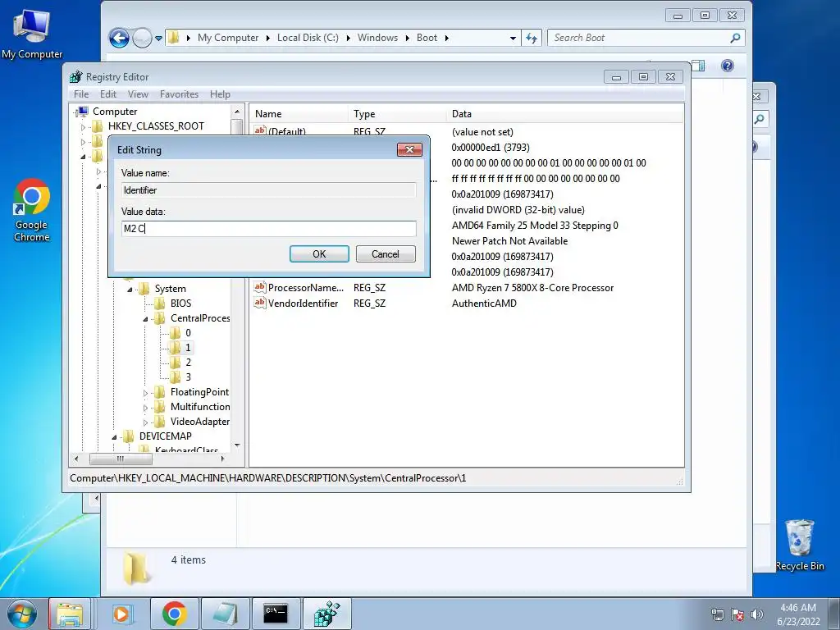Expand the FloatingPoint key node
The image size is (840, 630).
(145, 393)
